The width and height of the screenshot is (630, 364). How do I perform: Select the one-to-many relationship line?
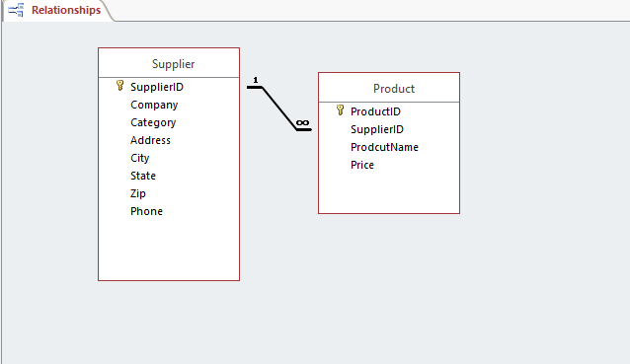click(279, 109)
